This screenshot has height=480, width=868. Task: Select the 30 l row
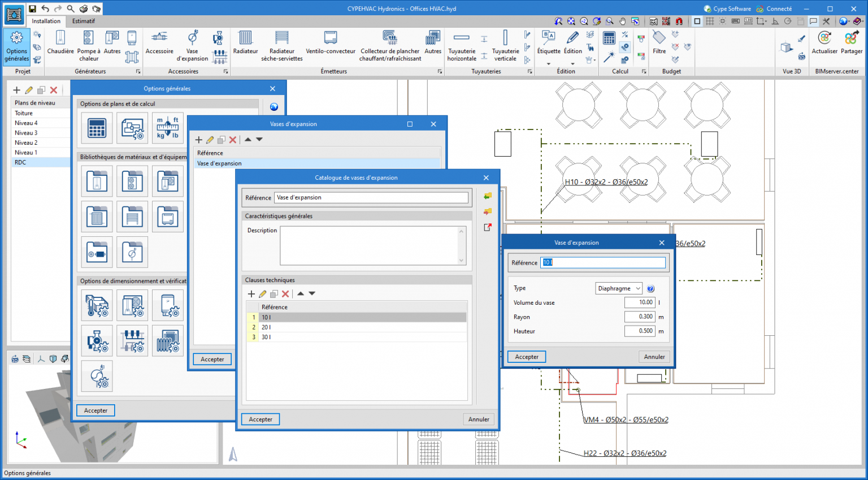(357, 337)
